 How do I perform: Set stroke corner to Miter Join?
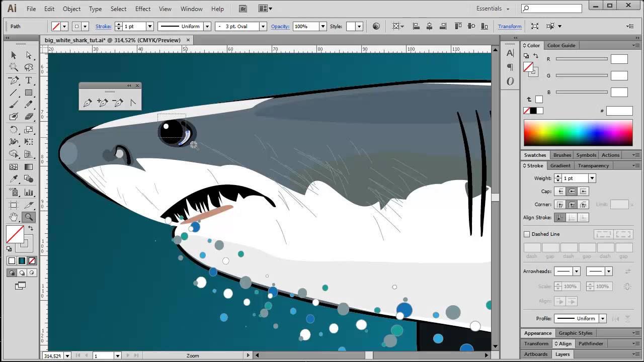point(559,204)
